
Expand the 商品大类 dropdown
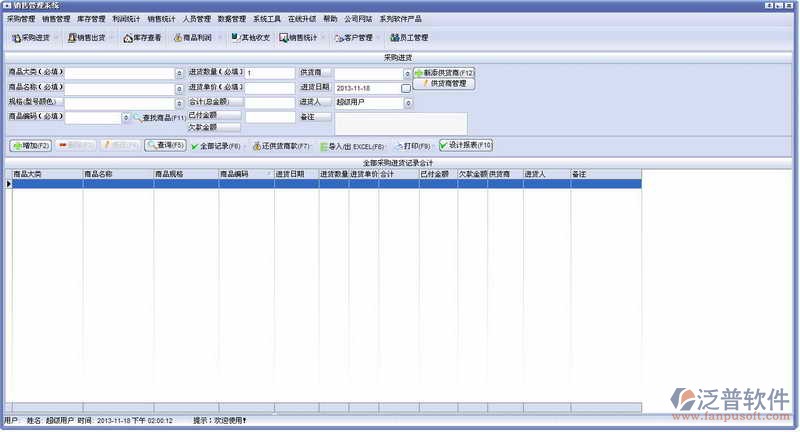180,73
